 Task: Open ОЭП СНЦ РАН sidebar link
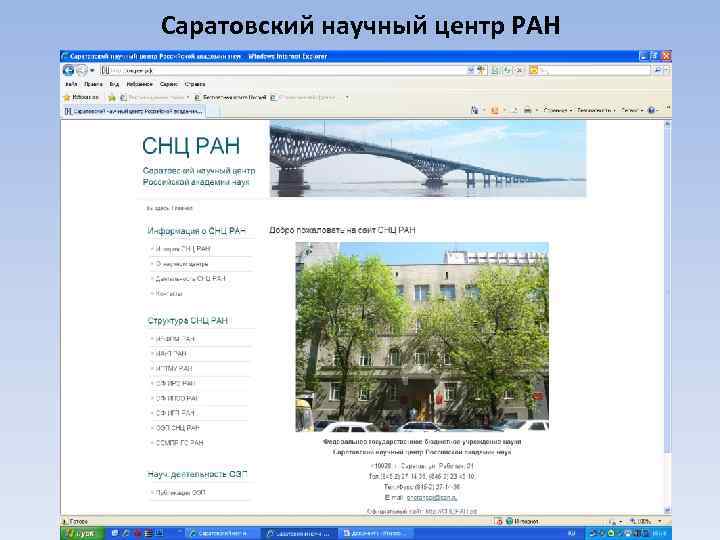point(177,428)
